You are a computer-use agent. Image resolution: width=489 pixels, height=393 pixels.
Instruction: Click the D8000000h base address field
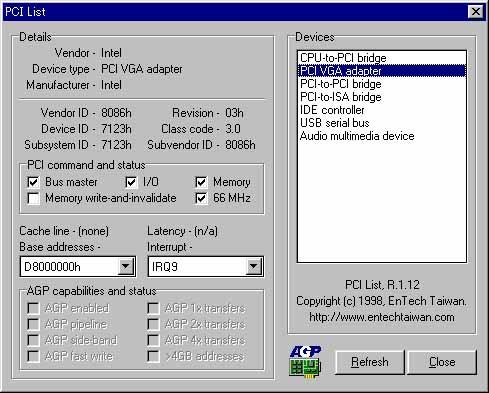pyautogui.click(x=78, y=267)
